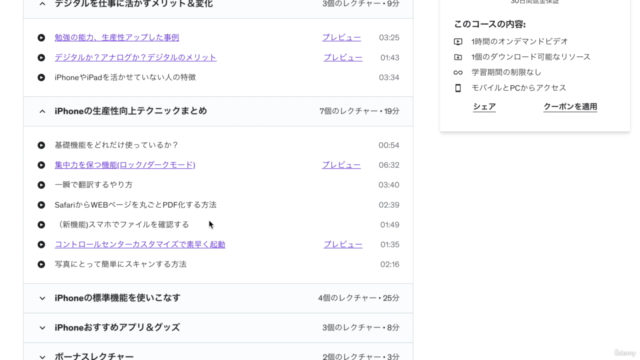The height and width of the screenshot is (360, 640).
Task: Click the mobile device icon for モバイルとPCからアクセス
Action: [458, 88]
